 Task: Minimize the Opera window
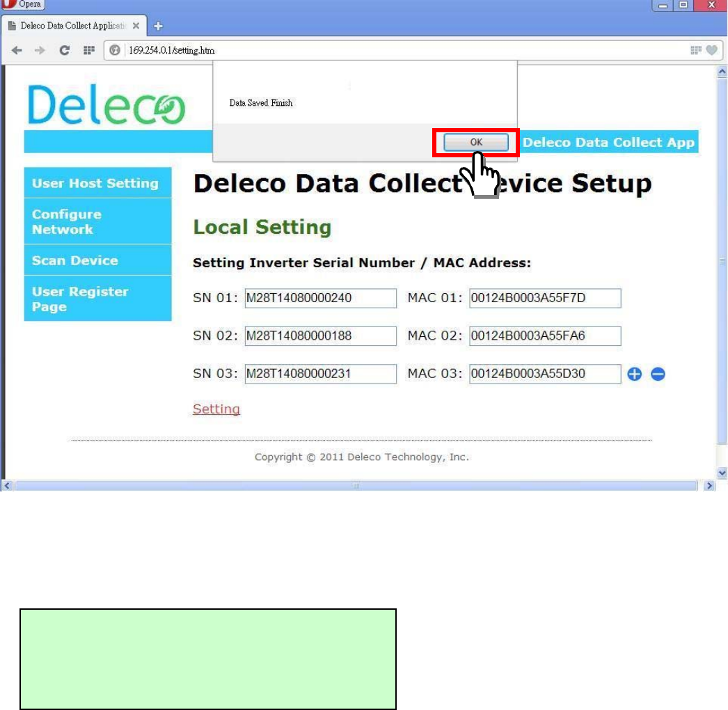tap(663, 5)
